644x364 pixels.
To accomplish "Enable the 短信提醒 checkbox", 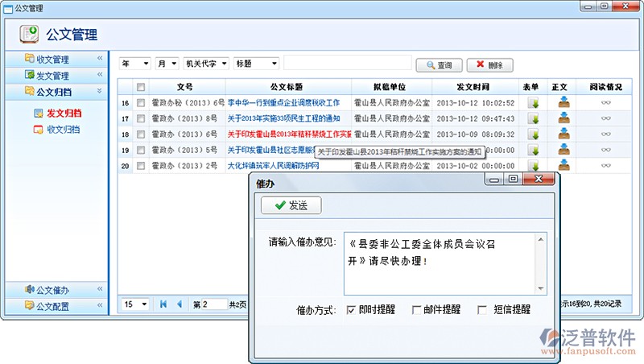I will point(483,309).
